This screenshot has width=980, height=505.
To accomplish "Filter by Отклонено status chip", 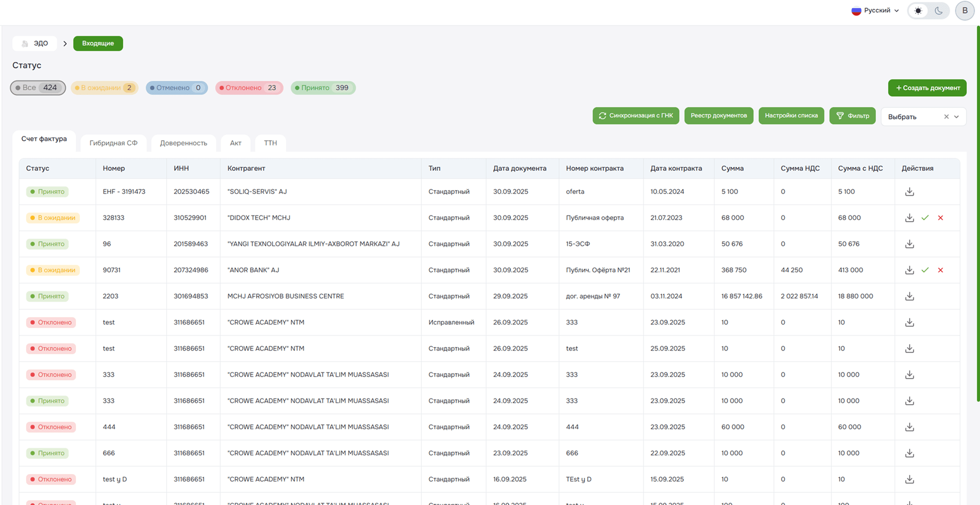I will [x=249, y=88].
